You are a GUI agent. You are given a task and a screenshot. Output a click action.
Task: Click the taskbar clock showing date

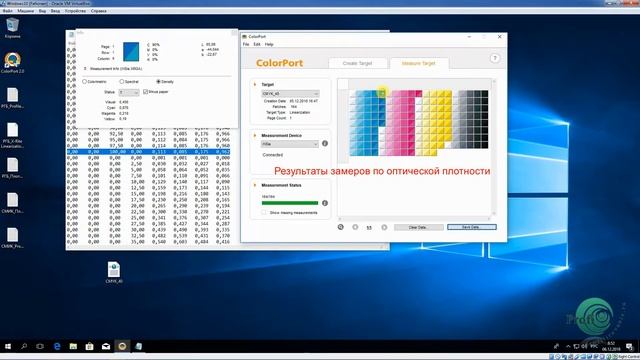[x=611, y=347]
